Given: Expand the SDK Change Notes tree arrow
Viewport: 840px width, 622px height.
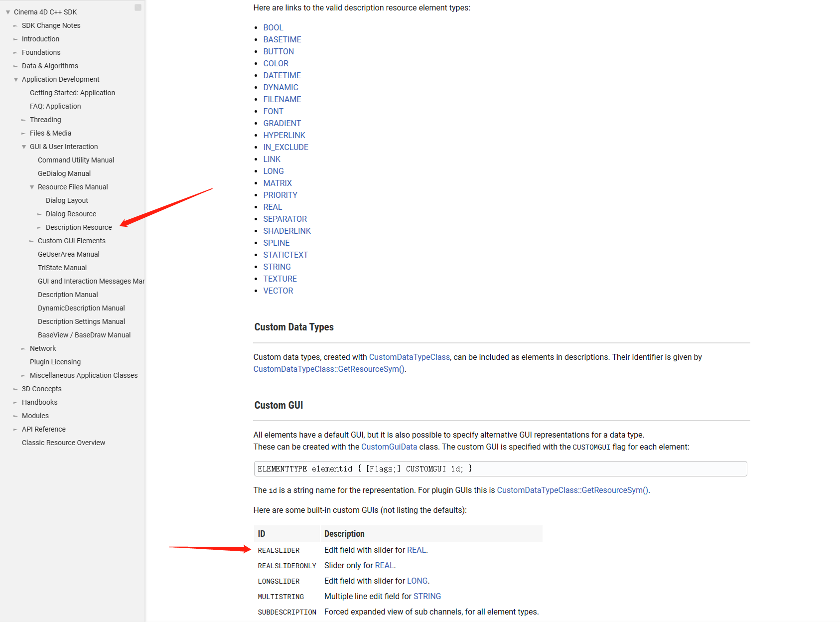Looking at the screenshot, I should [15, 25].
